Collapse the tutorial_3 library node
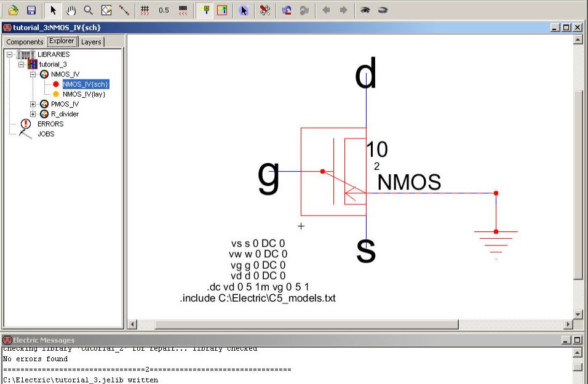 22,64
